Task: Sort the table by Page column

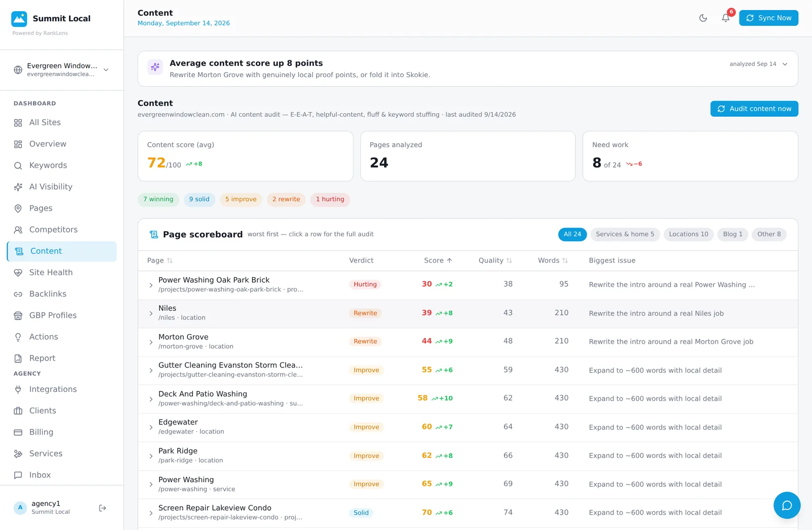Action: 160,260
